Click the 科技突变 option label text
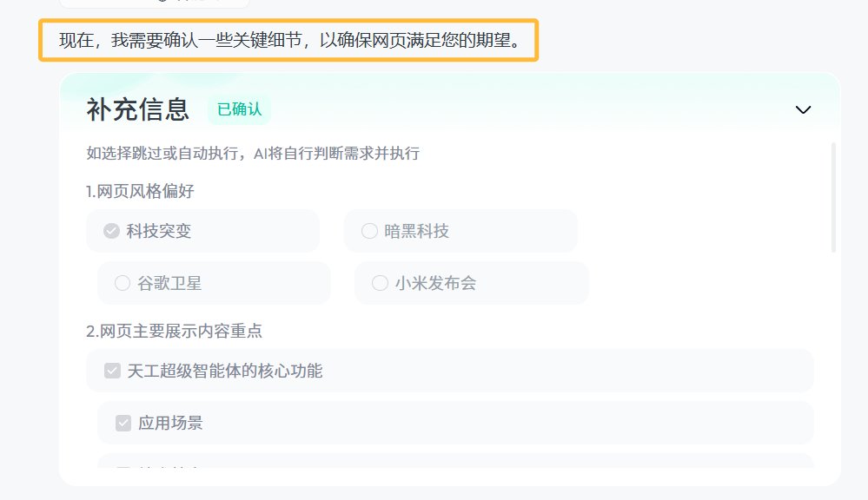 coord(159,231)
